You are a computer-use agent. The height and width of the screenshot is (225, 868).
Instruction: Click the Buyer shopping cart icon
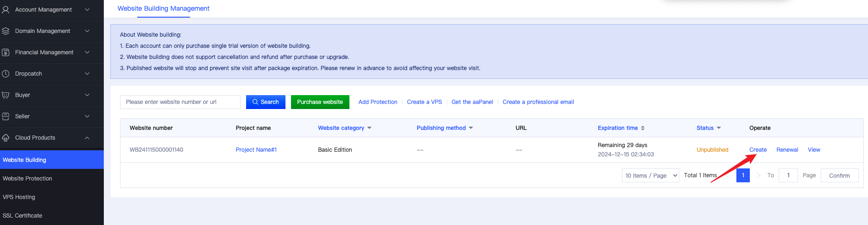(6, 95)
